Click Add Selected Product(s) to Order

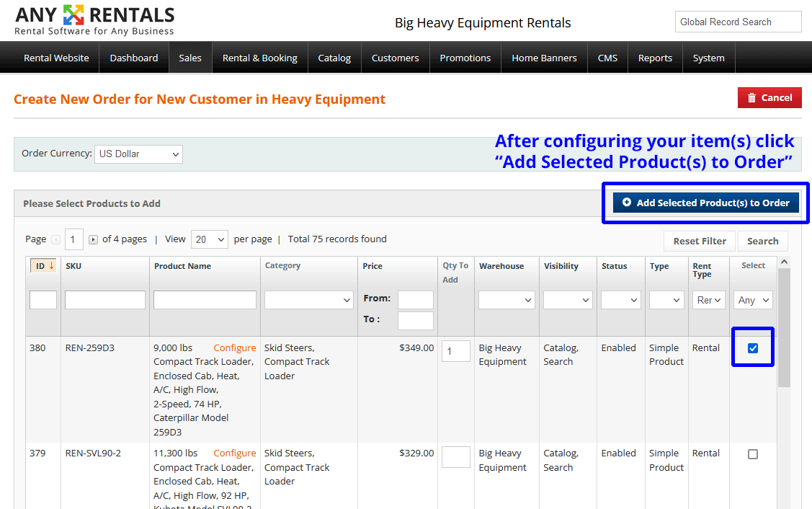pyautogui.click(x=706, y=203)
